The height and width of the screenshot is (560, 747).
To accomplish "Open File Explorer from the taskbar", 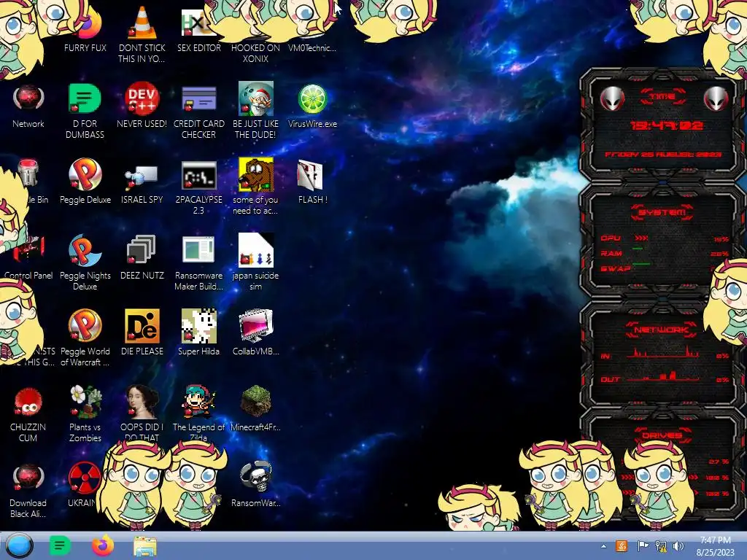I will [x=145, y=546].
